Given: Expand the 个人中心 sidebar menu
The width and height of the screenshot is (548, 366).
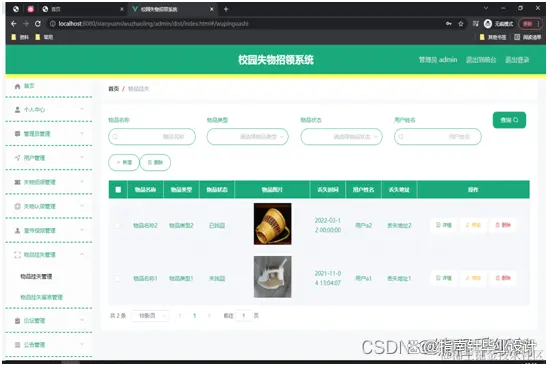Looking at the screenshot, I should [x=82, y=109].
